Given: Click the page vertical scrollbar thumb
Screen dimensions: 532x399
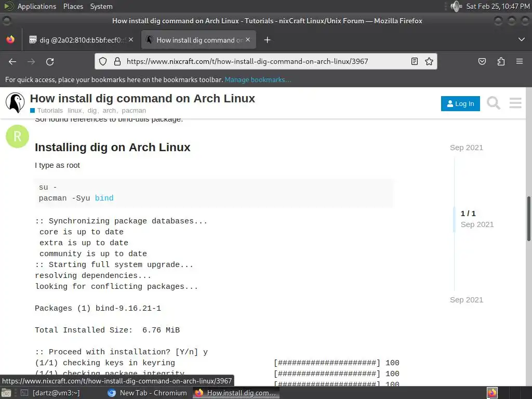Looking at the screenshot, I should [528, 219].
